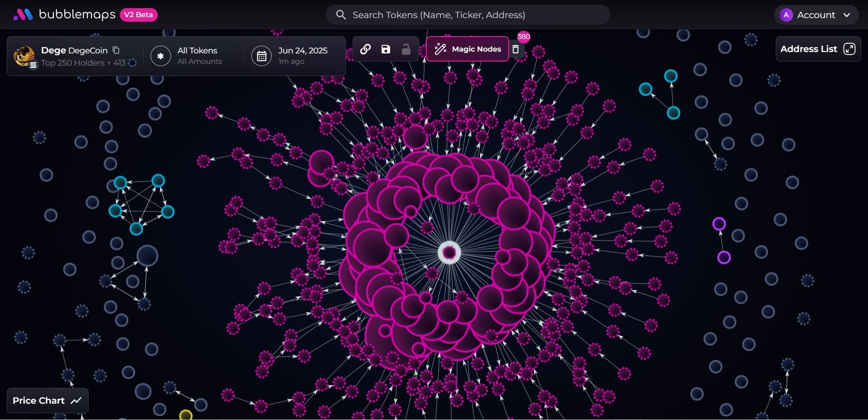Toggle the Magic Nodes button
868x420 pixels.
pyautogui.click(x=467, y=49)
